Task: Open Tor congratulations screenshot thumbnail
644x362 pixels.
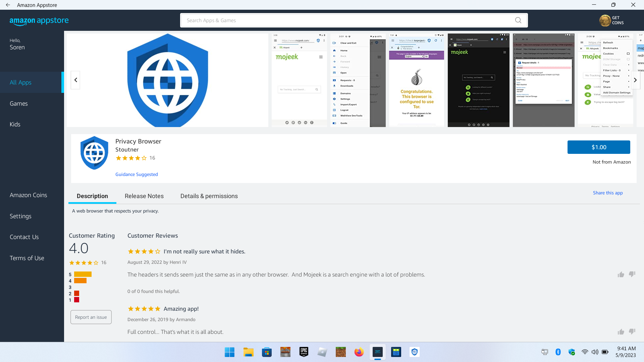Action: (417, 80)
